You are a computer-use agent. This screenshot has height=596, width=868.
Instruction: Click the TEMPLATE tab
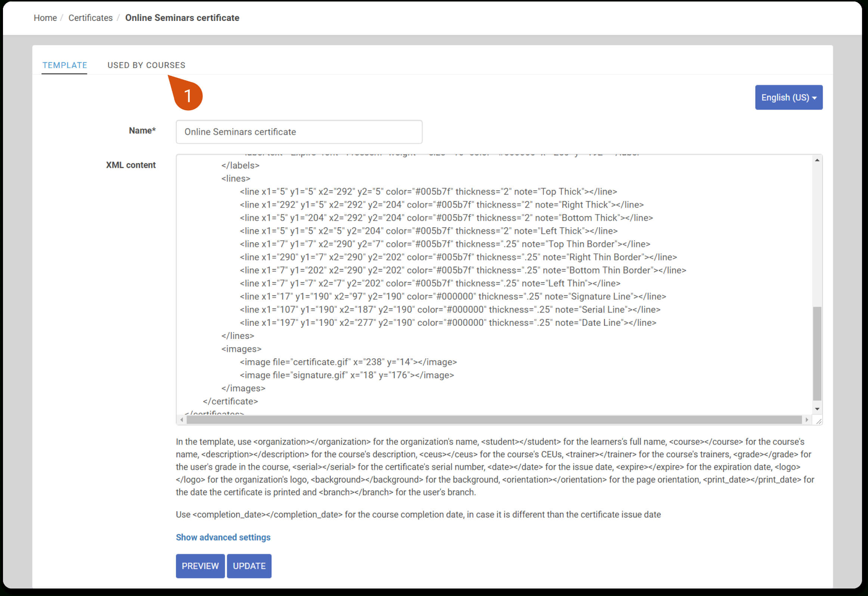coord(64,65)
